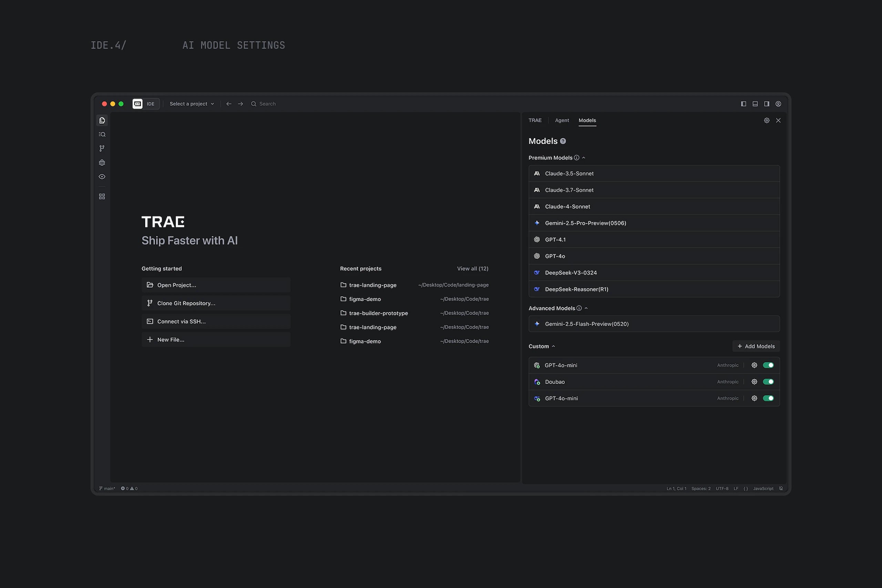The height and width of the screenshot is (588, 882).
Task: Toggle the left sidebar layout icon
Action: coord(743,104)
